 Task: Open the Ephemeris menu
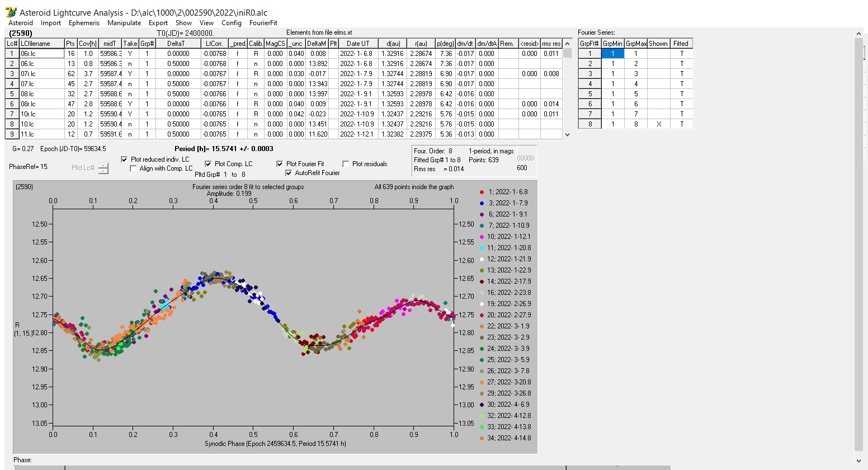84,23
